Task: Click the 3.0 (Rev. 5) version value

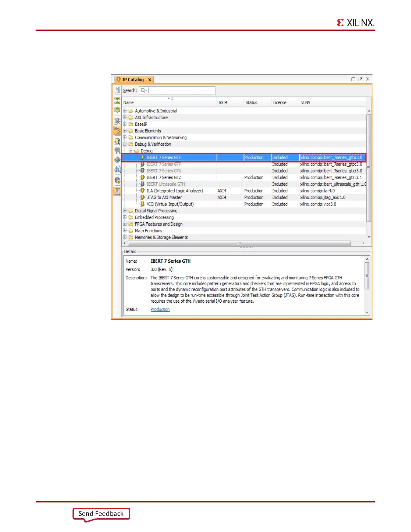Action: tap(162, 269)
